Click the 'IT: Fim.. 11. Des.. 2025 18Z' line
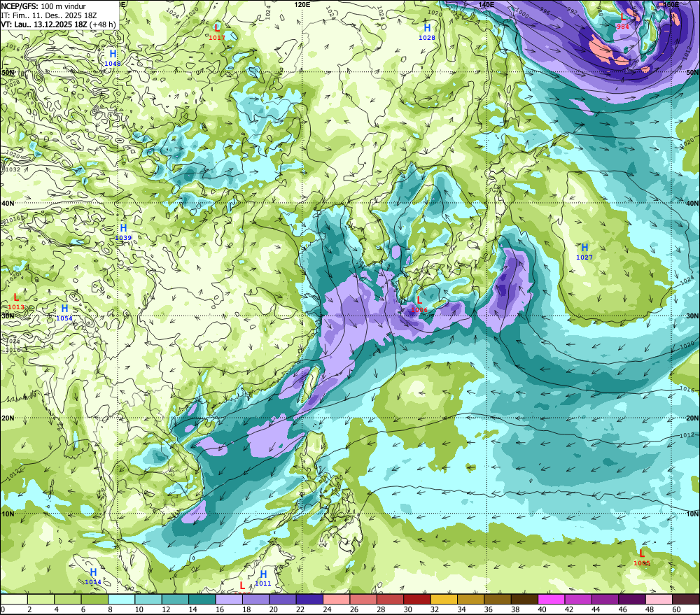Viewport: 700px width, 615px height. point(49,15)
